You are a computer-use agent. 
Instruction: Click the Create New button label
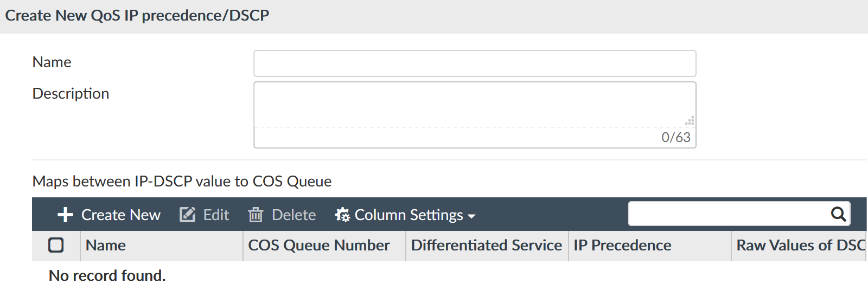[x=120, y=215]
